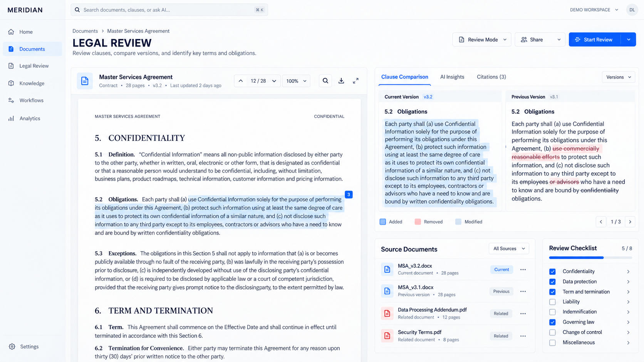Check Change of control checklist item
The height and width of the screenshot is (362, 644).
(x=552, y=332)
